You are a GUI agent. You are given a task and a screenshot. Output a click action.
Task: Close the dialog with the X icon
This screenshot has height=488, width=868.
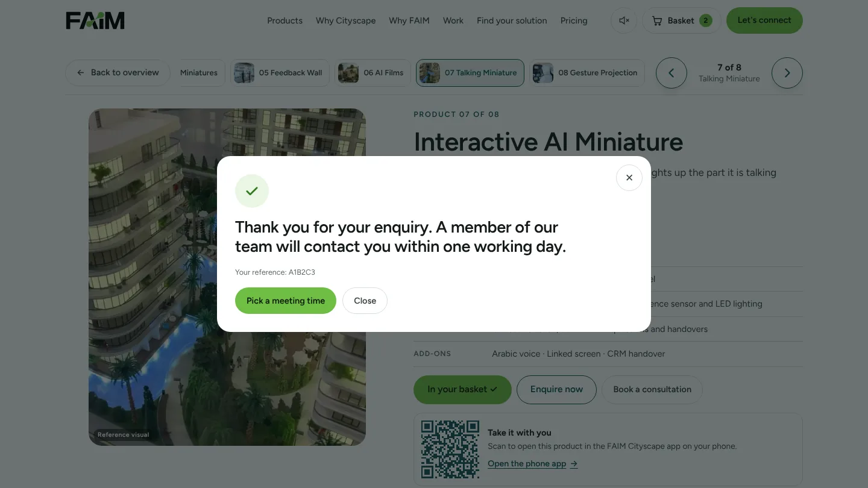(629, 178)
